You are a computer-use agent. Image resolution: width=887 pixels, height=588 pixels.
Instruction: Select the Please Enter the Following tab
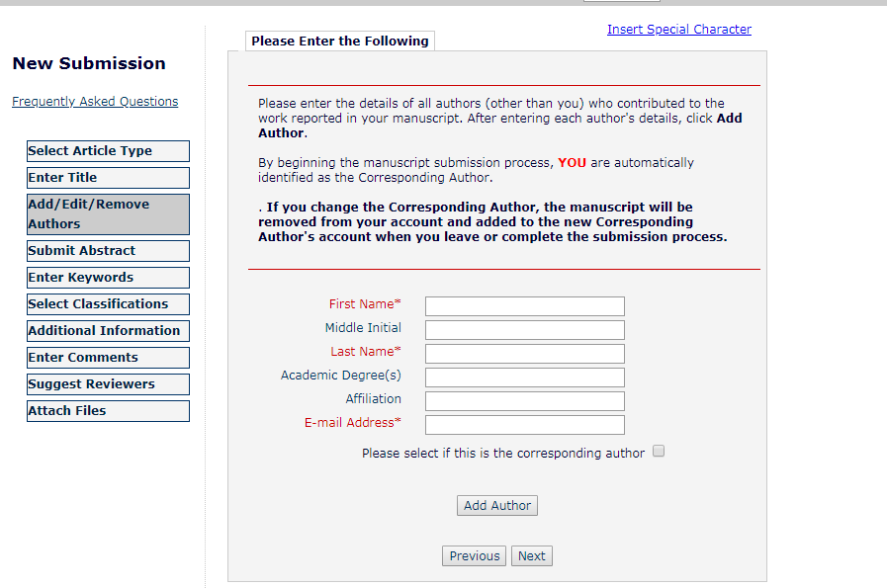tap(339, 42)
